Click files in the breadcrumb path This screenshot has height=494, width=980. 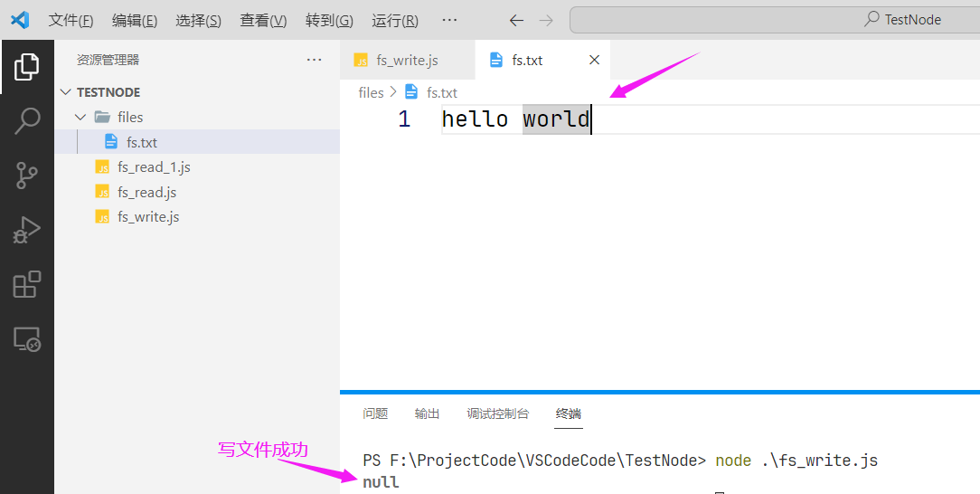(371, 92)
